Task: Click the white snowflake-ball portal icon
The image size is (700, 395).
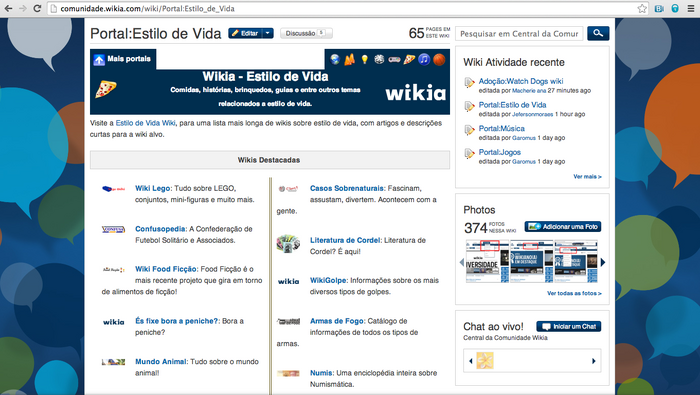Action: [x=379, y=59]
